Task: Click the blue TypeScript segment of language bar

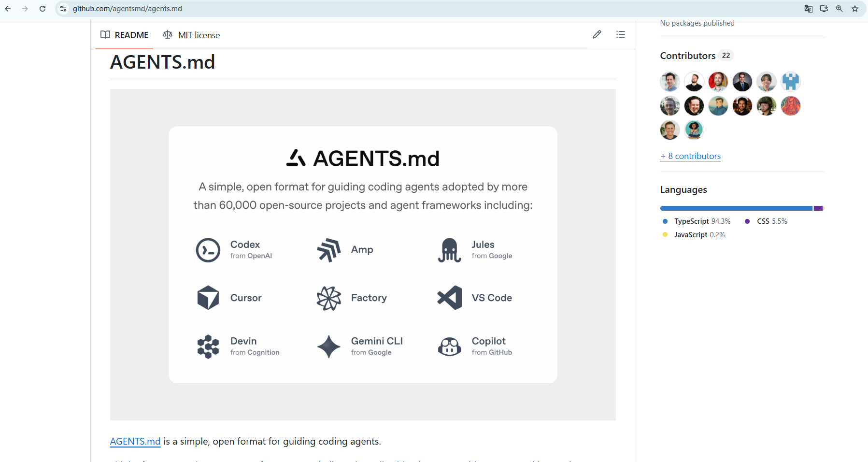Action: click(x=736, y=208)
